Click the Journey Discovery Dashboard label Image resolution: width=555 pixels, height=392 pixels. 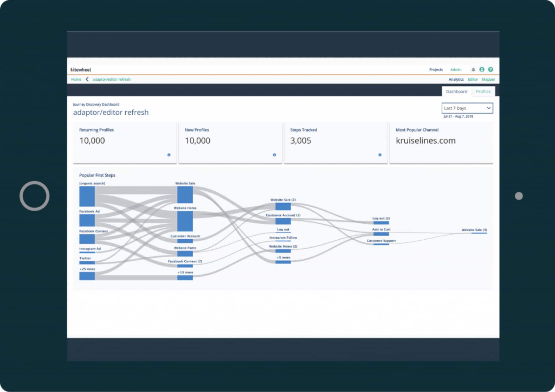pyautogui.click(x=96, y=104)
